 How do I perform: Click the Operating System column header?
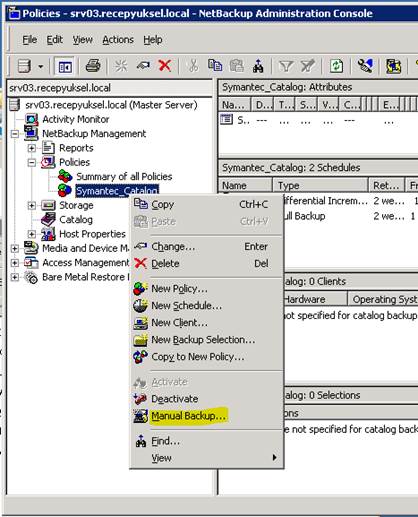[383, 299]
